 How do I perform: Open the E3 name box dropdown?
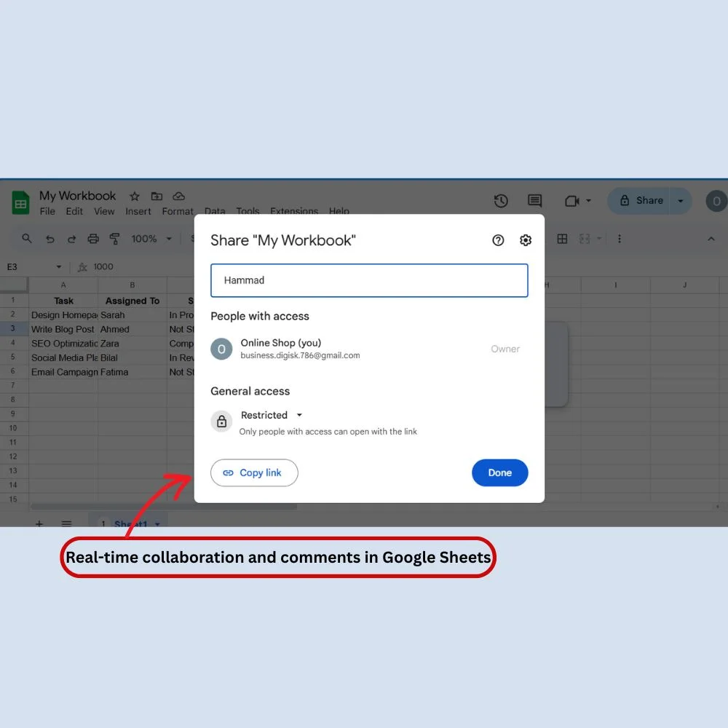[x=58, y=267]
